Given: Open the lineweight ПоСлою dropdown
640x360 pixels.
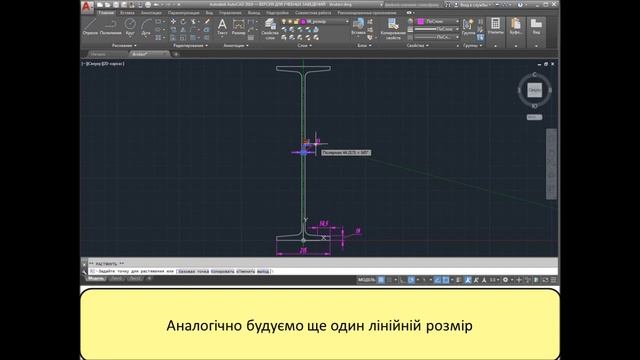Looking at the screenshot, I should click(437, 29).
